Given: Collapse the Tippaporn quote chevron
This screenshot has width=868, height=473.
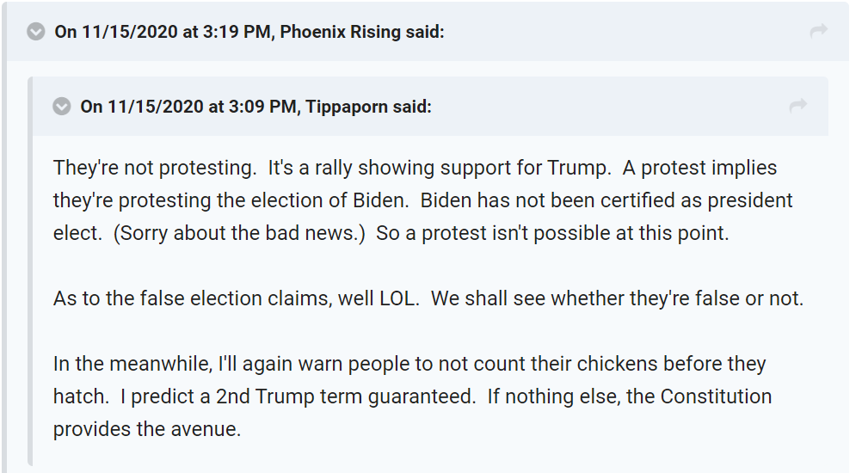Looking at the screenshot, I should (62, 107).
